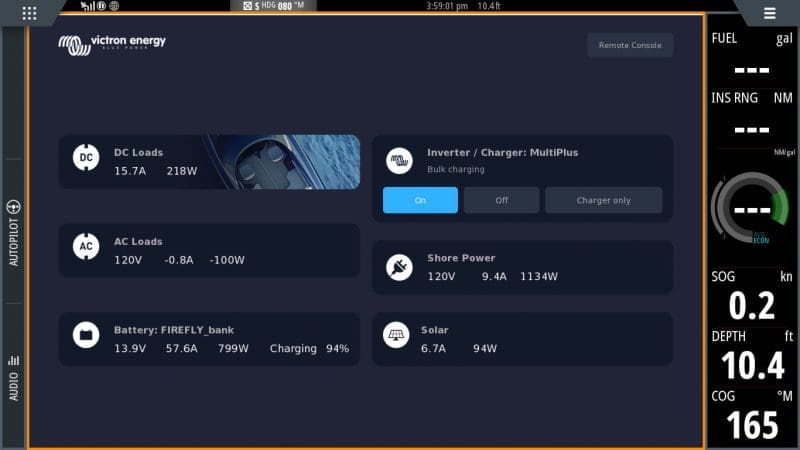
Task: Click the AC Loads -0.8A value
Action: (x=179, y=260)
